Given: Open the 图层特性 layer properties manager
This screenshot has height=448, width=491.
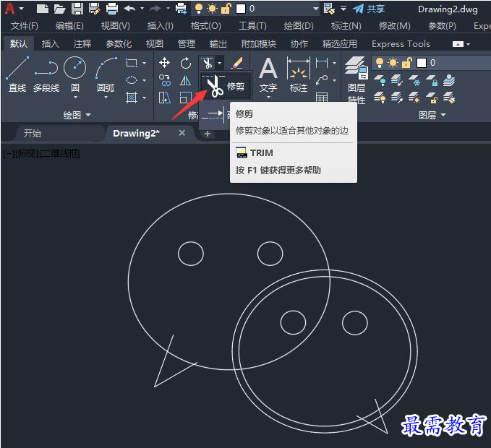Looking at the screenshot, I should click(x=356, y=79).
